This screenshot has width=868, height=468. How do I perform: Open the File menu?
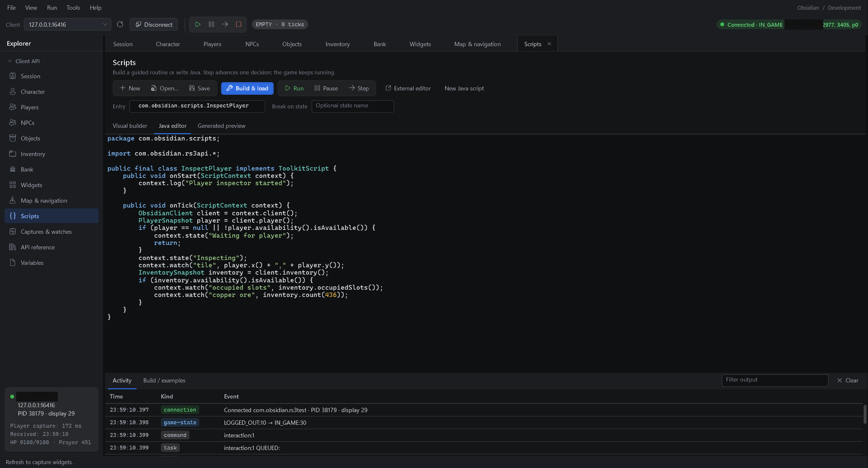click(12, 8)
